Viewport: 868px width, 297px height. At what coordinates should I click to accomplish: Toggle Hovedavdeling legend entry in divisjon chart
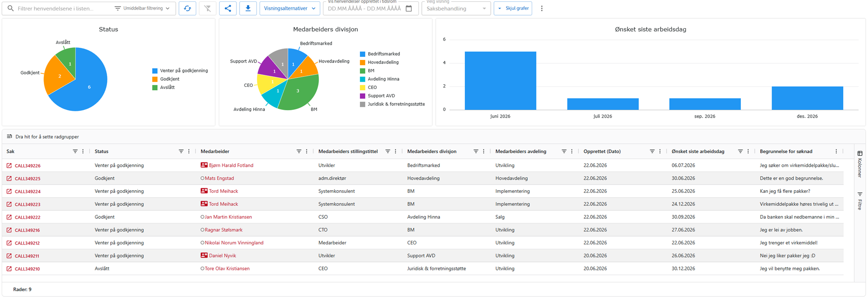(x=379, y=62)
